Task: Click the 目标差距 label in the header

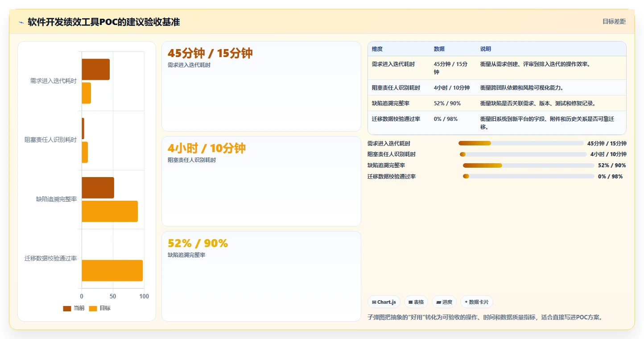Action: pos(614,21)
